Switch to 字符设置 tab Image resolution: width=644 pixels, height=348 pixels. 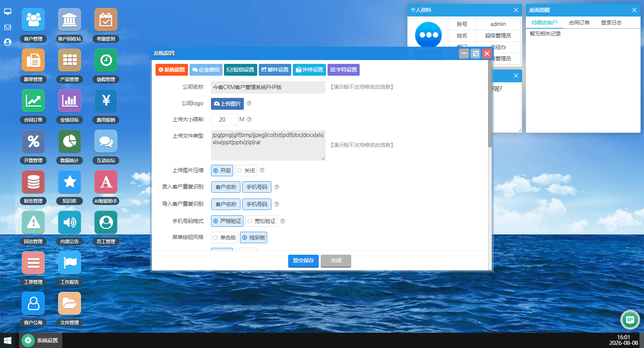tap(344, 70)
